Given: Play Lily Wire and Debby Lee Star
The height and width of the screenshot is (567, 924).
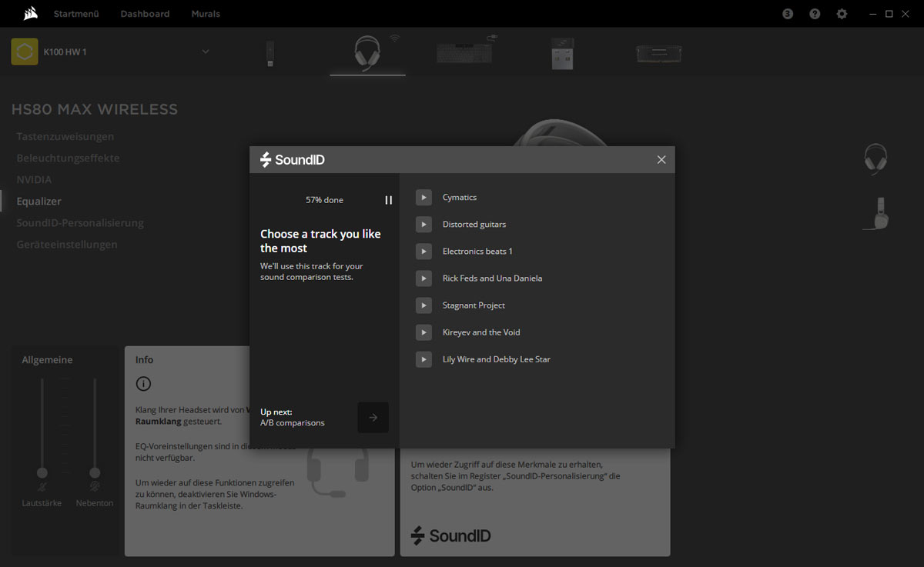Looking at the screenshot, I should tap(423, 359).
